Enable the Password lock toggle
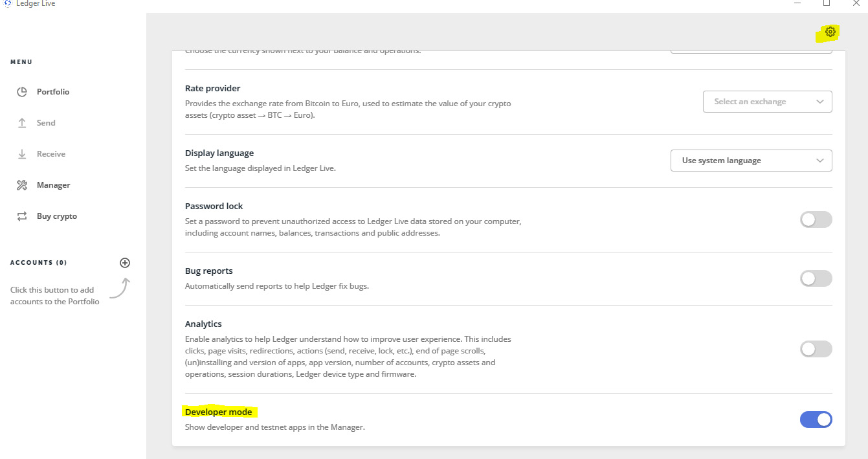The image size is (868, 459). (816, 219)
